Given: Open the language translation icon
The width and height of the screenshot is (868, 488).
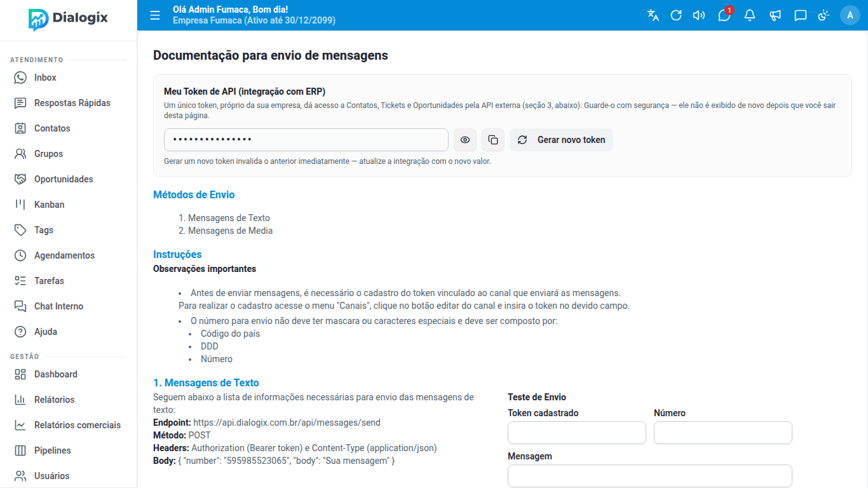Looking at the screenshot, I should coord(653,15).
